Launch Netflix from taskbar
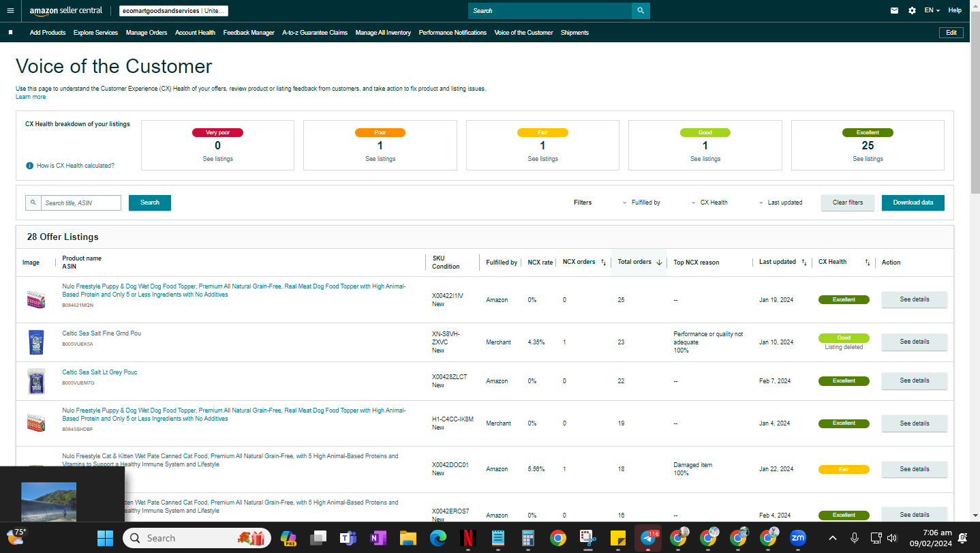980x553 pixels. (x=468, y=538)
